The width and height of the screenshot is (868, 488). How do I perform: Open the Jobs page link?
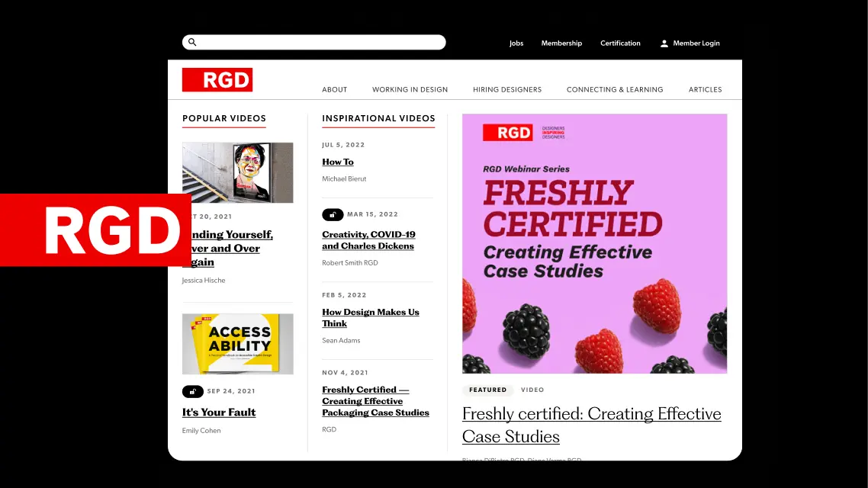click(516, 43)
